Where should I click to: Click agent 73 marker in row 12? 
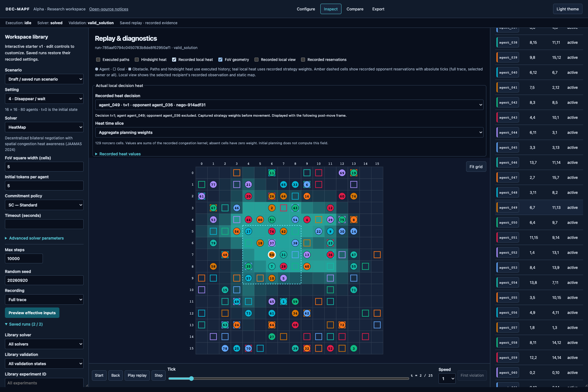coord(248,313)
